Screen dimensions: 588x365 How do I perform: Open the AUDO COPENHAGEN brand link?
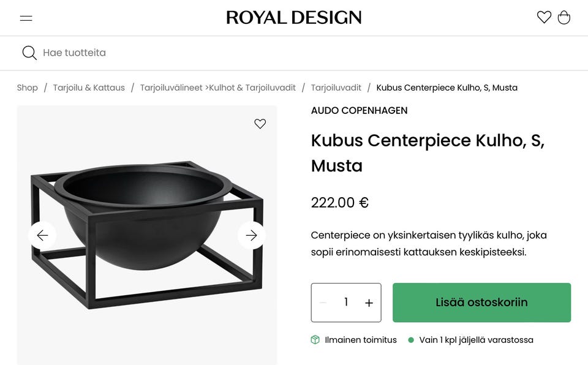pyautogui.click(x=358, y=110)
